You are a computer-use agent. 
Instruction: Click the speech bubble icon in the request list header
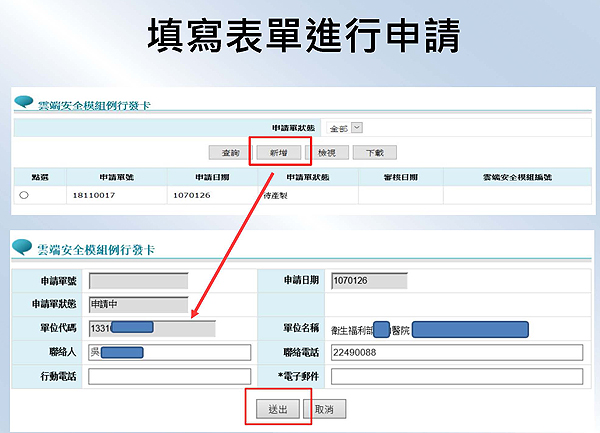coord(22,102)
